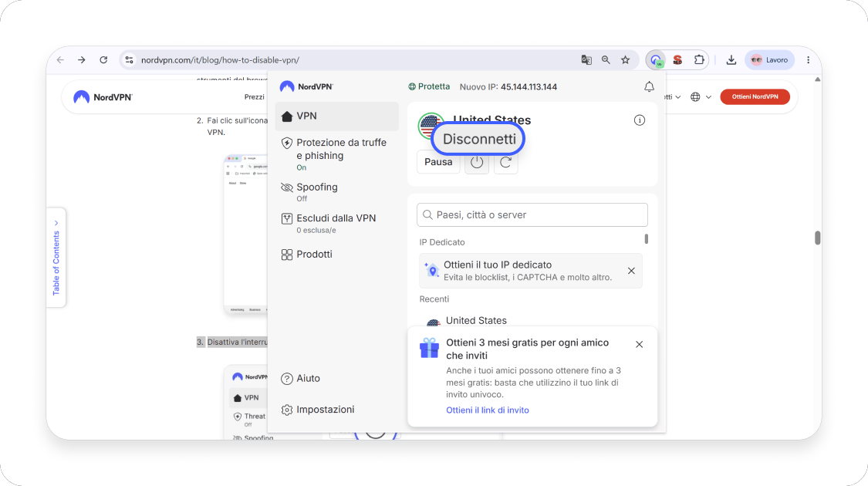Viewport: 868px width, 486px height.
Task: Open site information icon in address bar
Action: pos(129,59)
